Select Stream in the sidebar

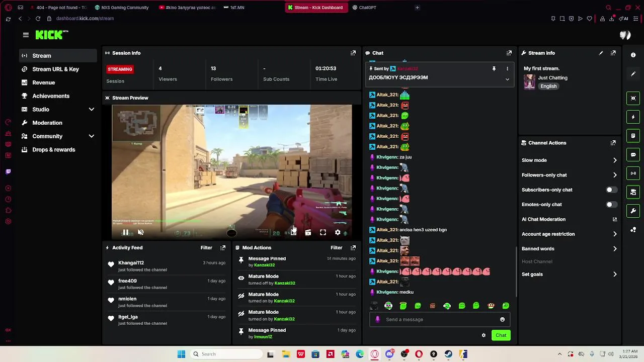[58, 56]
